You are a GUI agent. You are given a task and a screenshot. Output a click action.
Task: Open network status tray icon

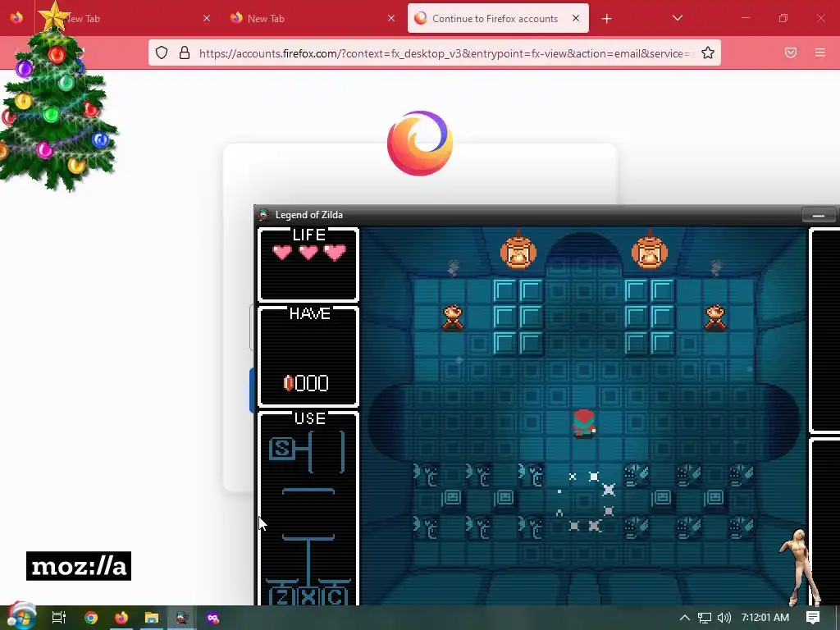click(704, 618)
